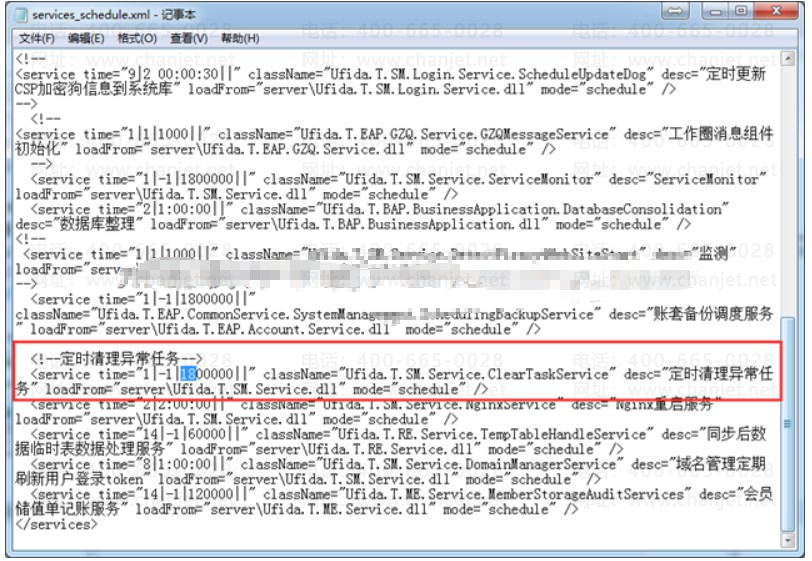Click the text 刷新用户登录token
Image resolution: width=812 pixels, height=561 pixels.
click(79, 479)
